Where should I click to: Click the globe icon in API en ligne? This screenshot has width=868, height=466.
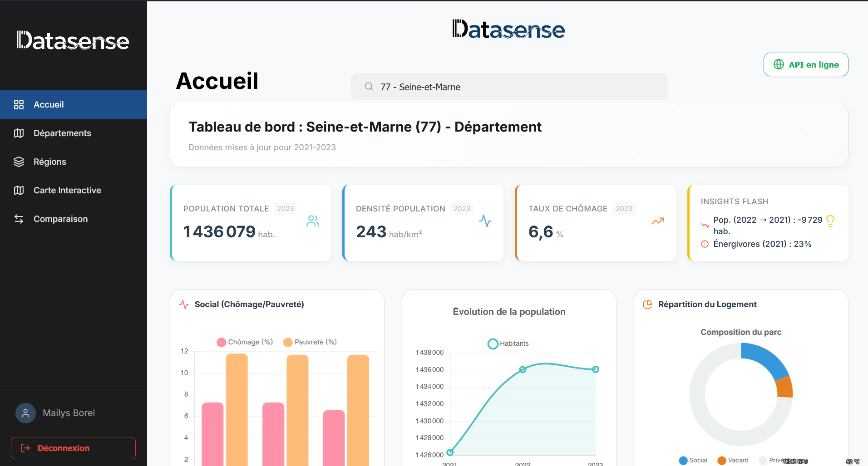pyautogui.click(x=779, y=64)
